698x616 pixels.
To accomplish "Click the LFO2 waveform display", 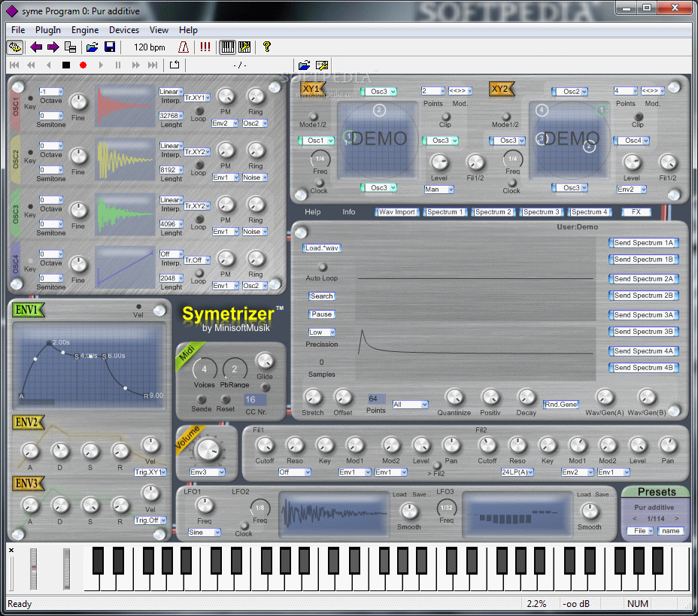I will click(334, 514).
